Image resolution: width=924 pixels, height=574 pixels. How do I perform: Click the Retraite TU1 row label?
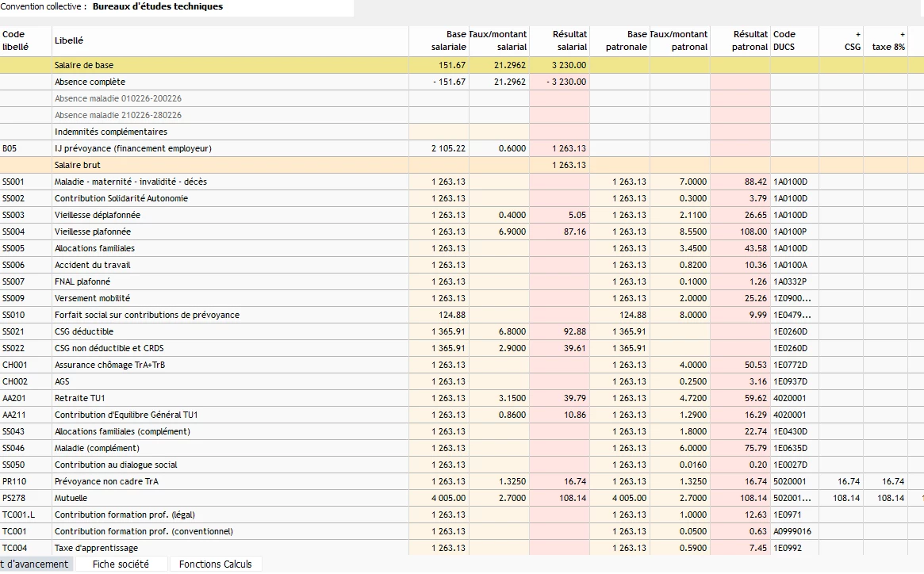click(79, 398)
